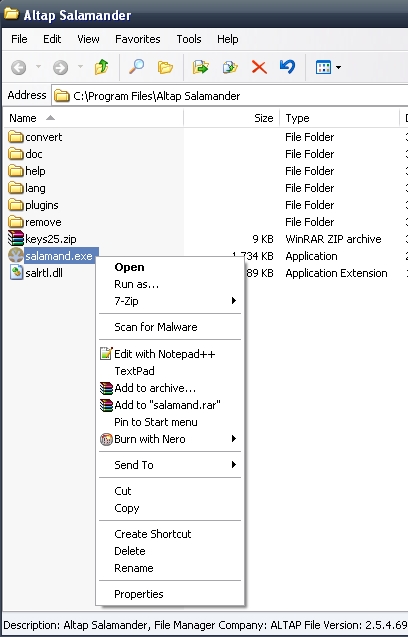Image resolution: width=408 pixels, height=637 pixels.
Task: Sort by the Name column header
Action: (93, 118)
